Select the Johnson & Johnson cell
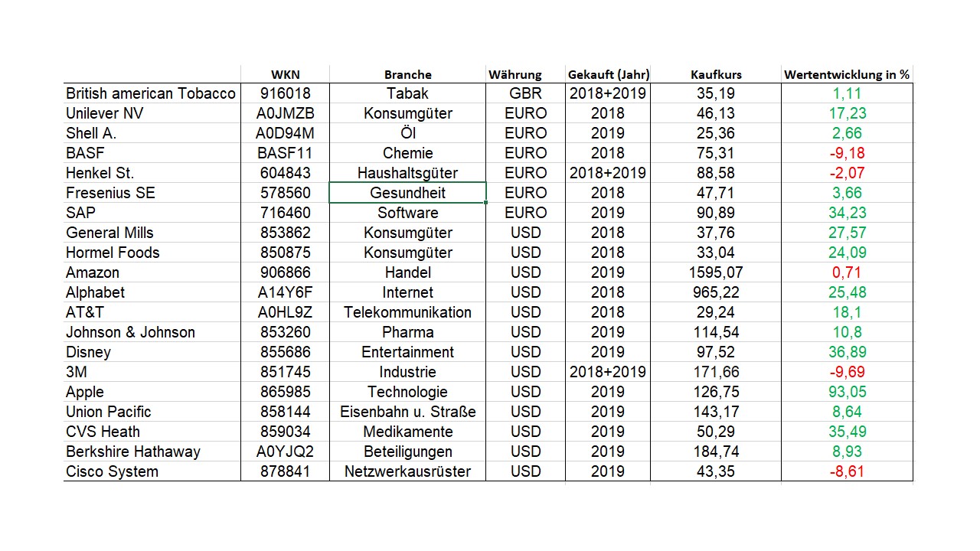Image resolution: width=980 pixels, height=551 pixels. tap(131, 332)
